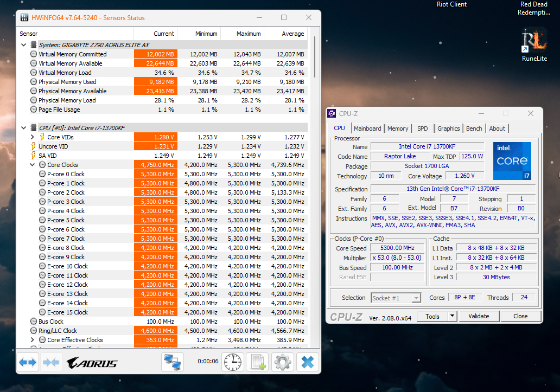Collapse the System GIGABYTE Z790 AORUS ELITE AX group

[23, 44]
